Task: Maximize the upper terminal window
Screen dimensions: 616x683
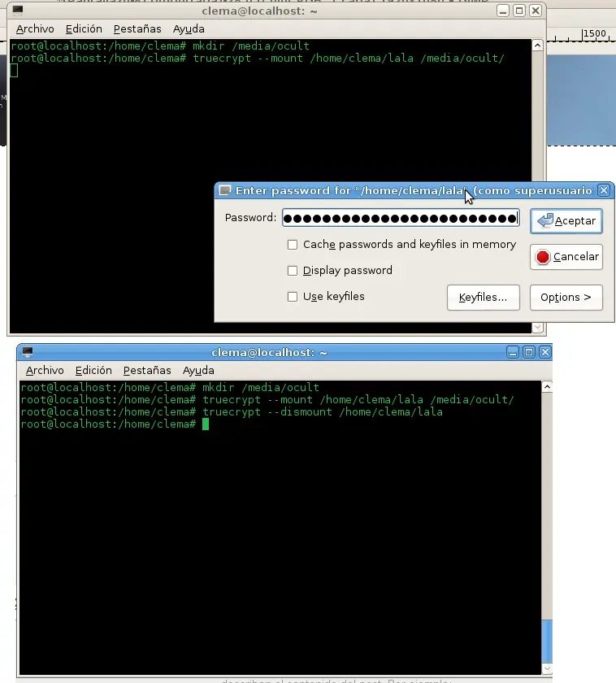Action: tap(519, 11)
